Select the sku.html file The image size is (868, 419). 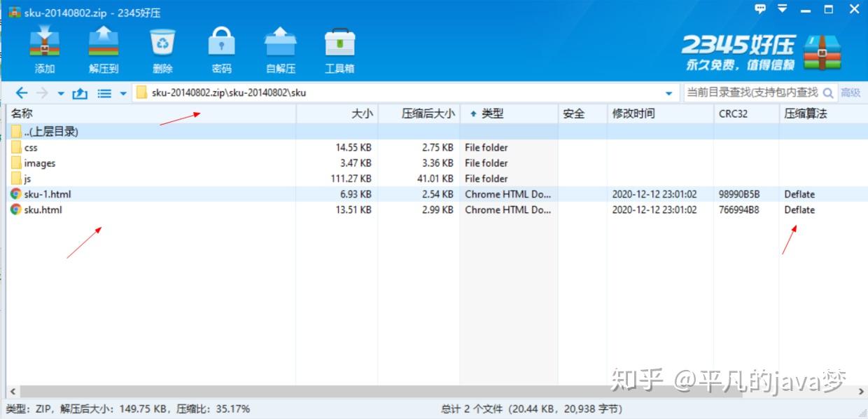[437, 209]
